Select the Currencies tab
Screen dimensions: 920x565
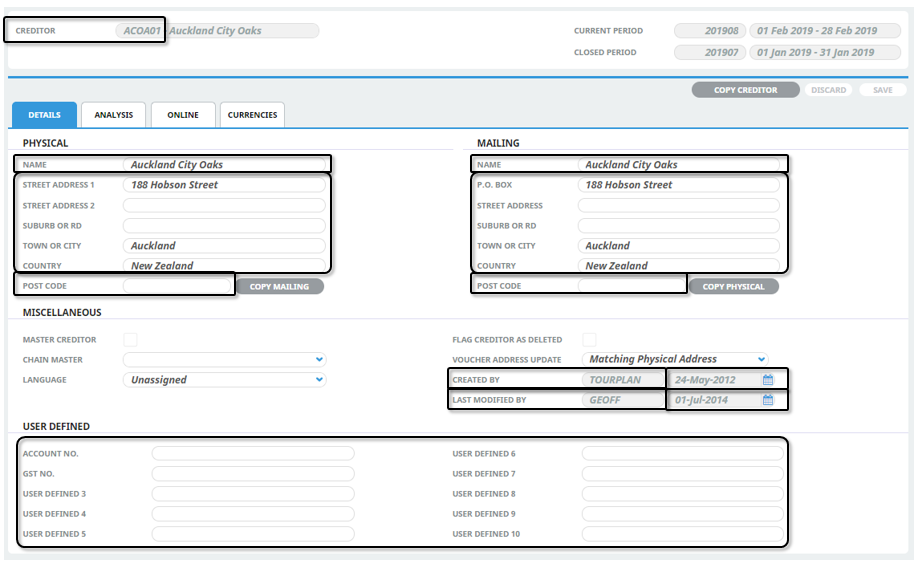point(252,115)
